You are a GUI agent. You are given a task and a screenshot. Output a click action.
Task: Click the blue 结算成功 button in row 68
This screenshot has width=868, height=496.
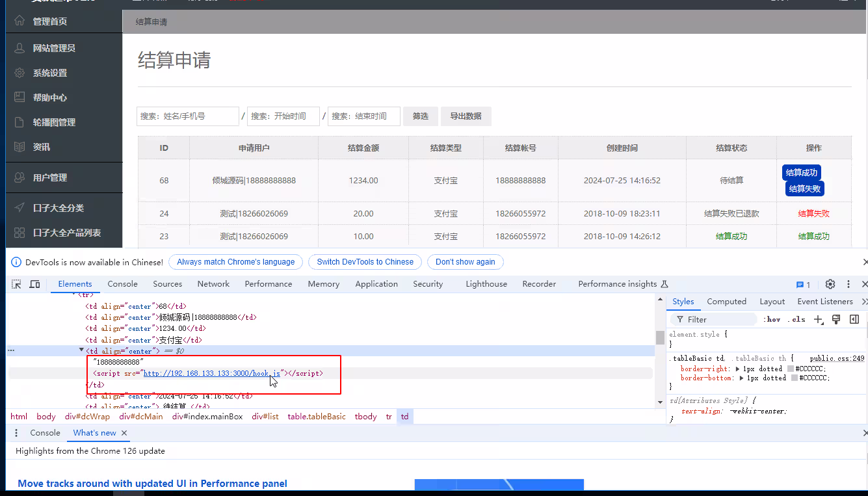[801, 172]
